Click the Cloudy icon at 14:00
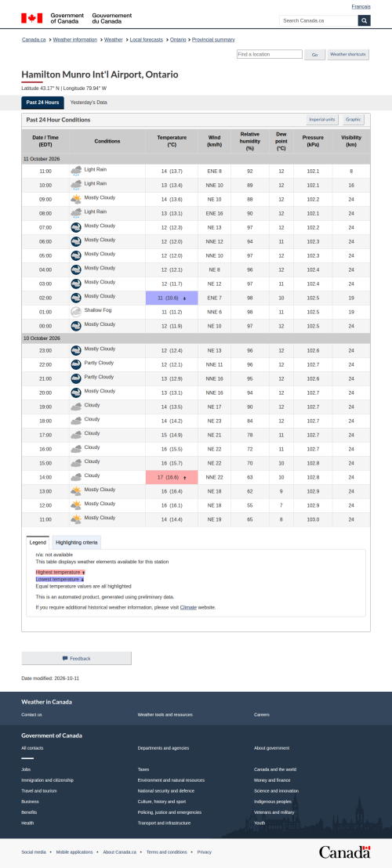 [x=76, y=476]
